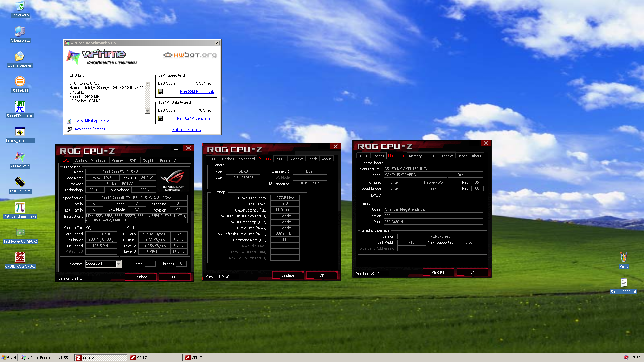
Task: Click the Install Missing Libraries icon
Action: [x=69, y=121]
